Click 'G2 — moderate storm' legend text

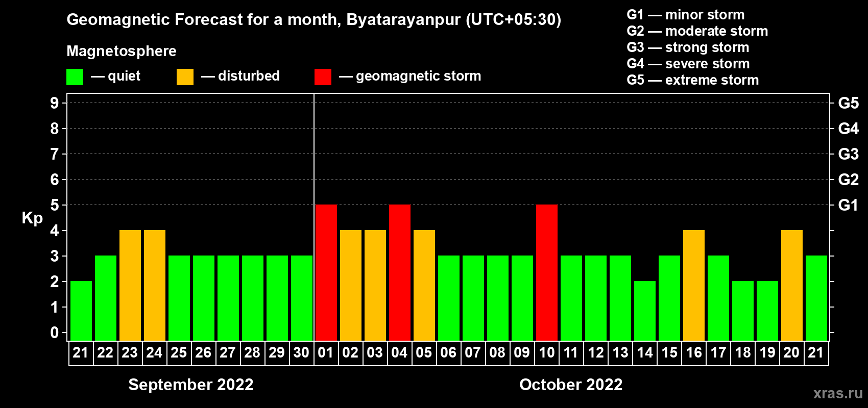click(x=697, y=31)
